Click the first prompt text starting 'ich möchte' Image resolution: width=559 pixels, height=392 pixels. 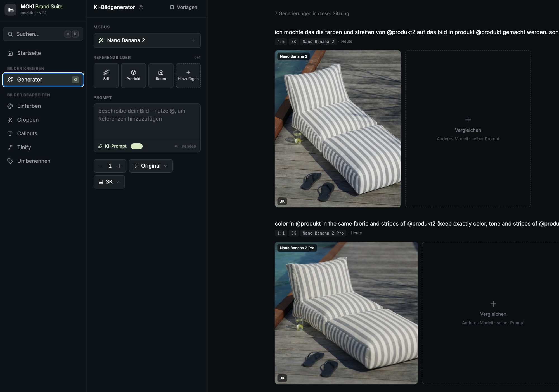point(417,32)
